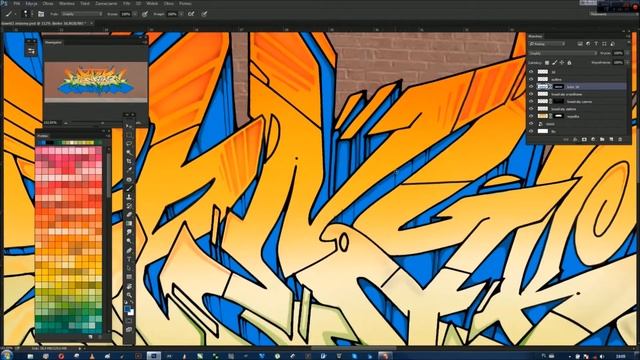Viewport: 640px width, 360px height.
Task: Hide the 'kolor 3d' layer
Action: click(x=531, y=87)
